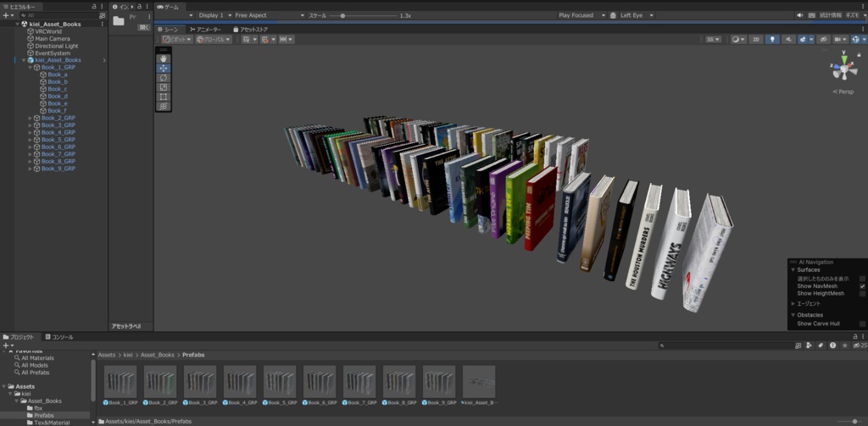Collapse the Obstacles section in AI Navigation

point(793,315)
